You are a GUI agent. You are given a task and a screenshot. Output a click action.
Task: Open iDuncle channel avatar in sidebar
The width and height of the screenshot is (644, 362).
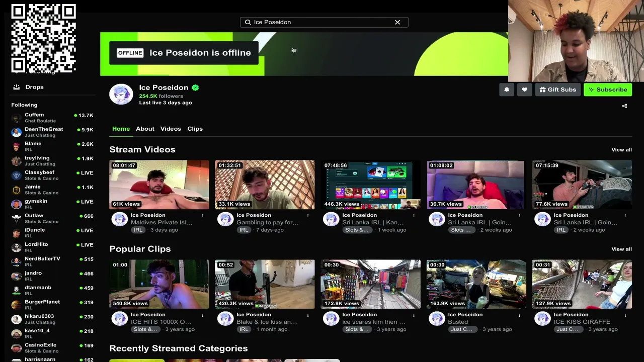(17, 233)
